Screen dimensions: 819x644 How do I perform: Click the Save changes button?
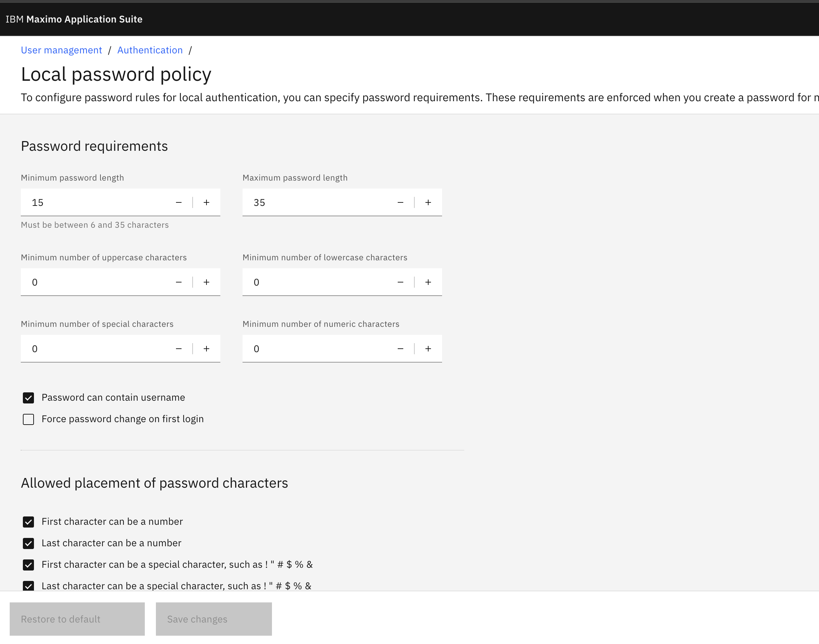tap(213, 619)
